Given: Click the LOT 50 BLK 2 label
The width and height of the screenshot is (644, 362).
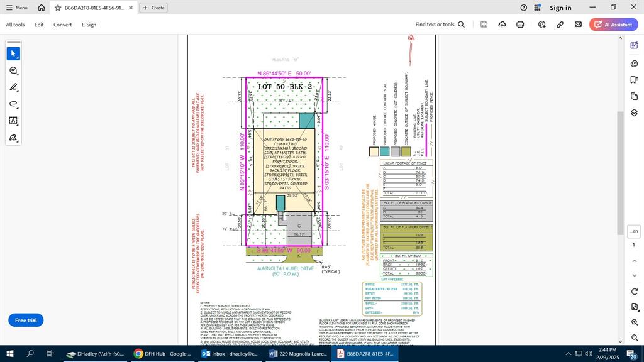Looking at the screenshot, I should tap(285, 87).
